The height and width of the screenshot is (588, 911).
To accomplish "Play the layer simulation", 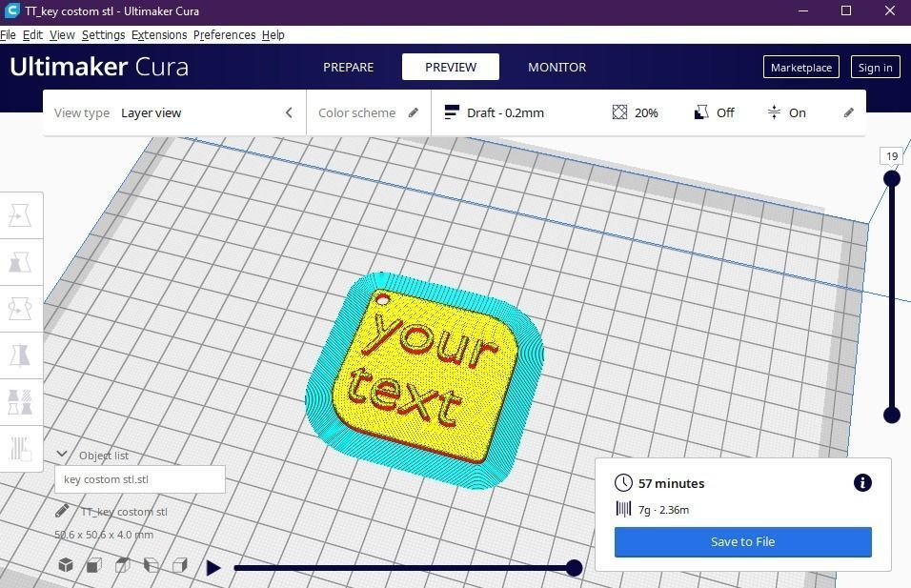I will tap(213, 568).
